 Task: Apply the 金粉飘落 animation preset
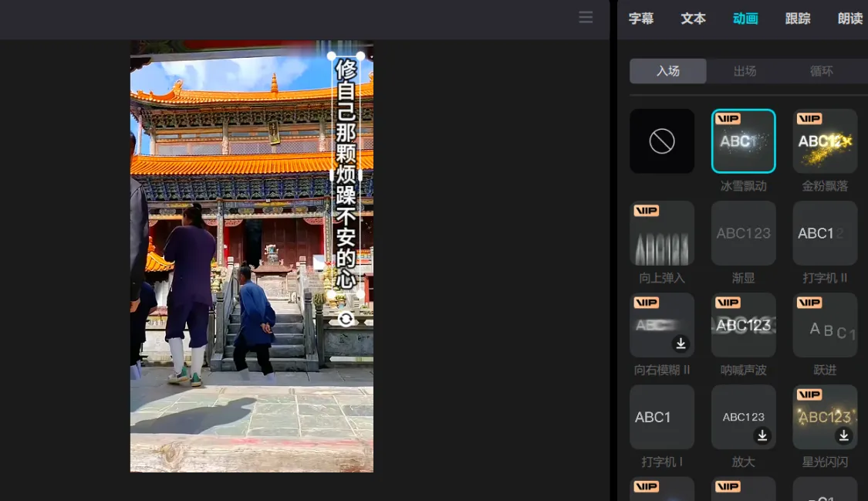coord(825,141)
